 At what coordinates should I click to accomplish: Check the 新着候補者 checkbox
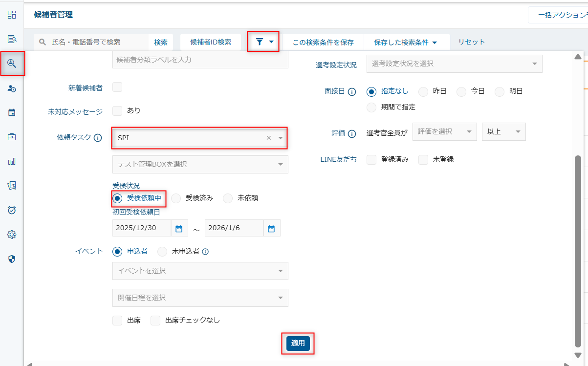[x=117, y=87]
